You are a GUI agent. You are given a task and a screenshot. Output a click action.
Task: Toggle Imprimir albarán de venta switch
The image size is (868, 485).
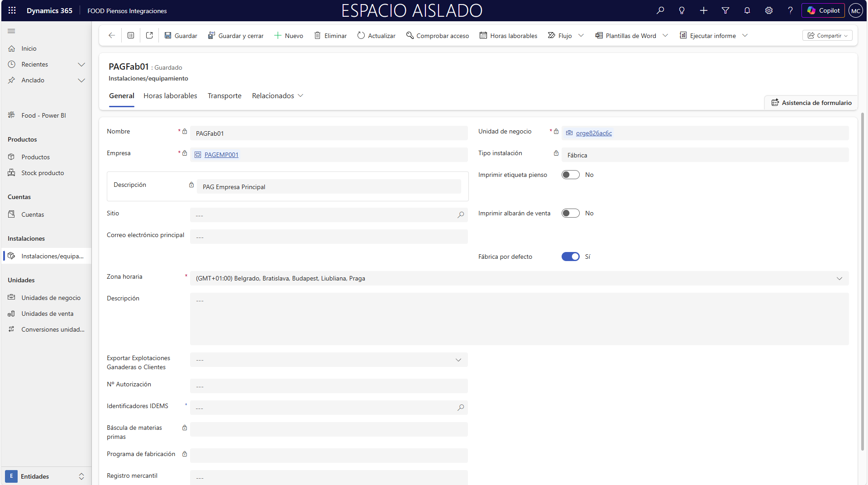(x=570, y=213)
